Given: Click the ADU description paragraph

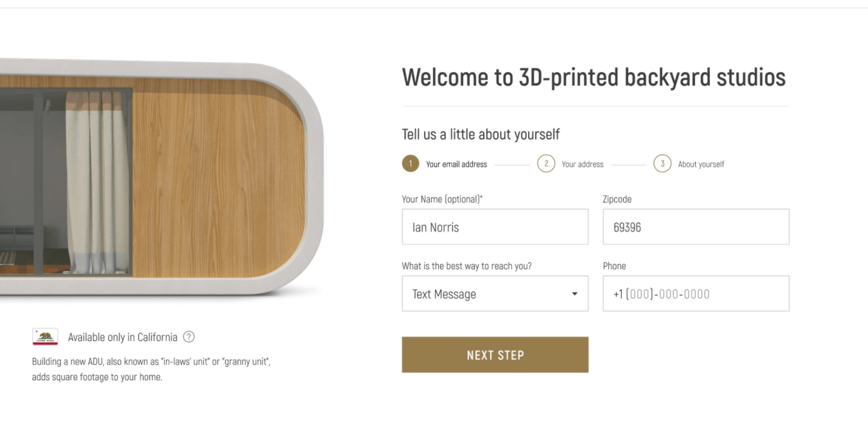Looking at the screenshot, I should [151, 369].
